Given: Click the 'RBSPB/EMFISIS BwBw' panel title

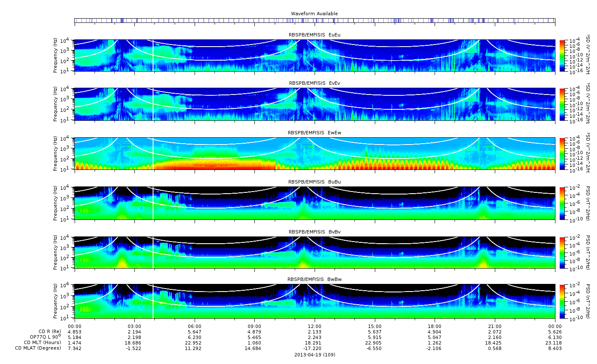Looking at the screenshot, I should pos(314,280).
